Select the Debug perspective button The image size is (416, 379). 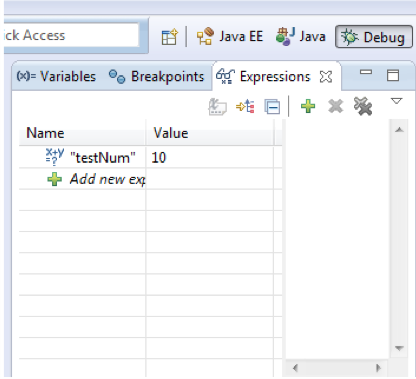click(374, 37)
